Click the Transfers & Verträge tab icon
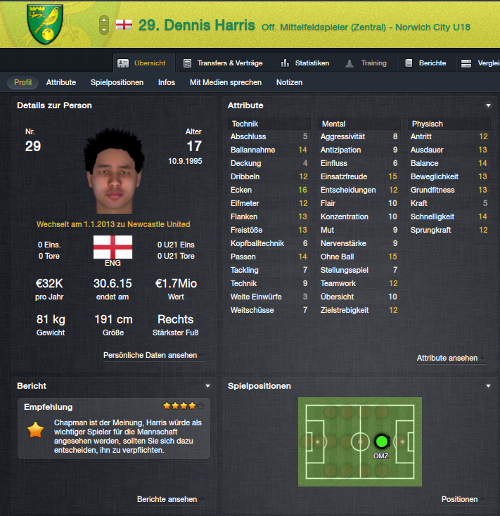The width and height of the screenshot is (500, 516). pos(187,63)
